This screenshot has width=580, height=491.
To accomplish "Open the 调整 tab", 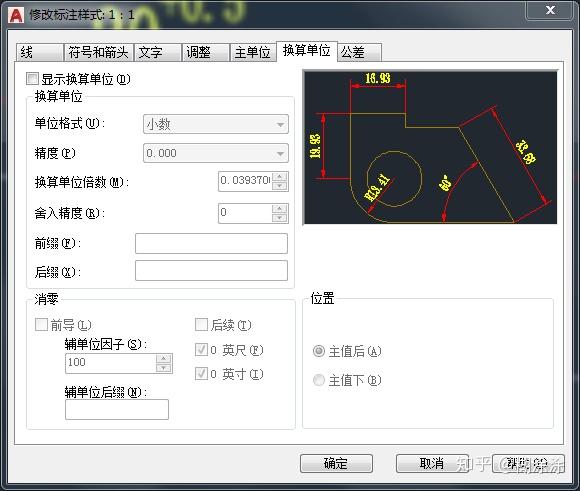I will tap(205, 52).
